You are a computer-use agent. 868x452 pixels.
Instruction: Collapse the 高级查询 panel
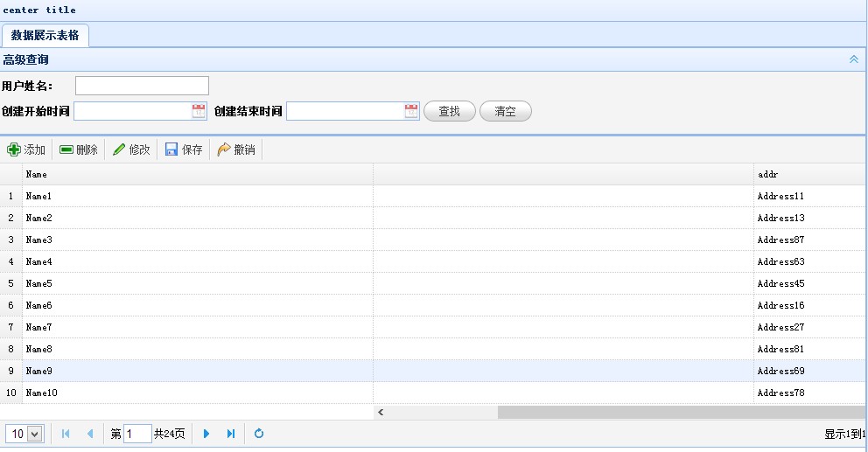tap(854, 59)
